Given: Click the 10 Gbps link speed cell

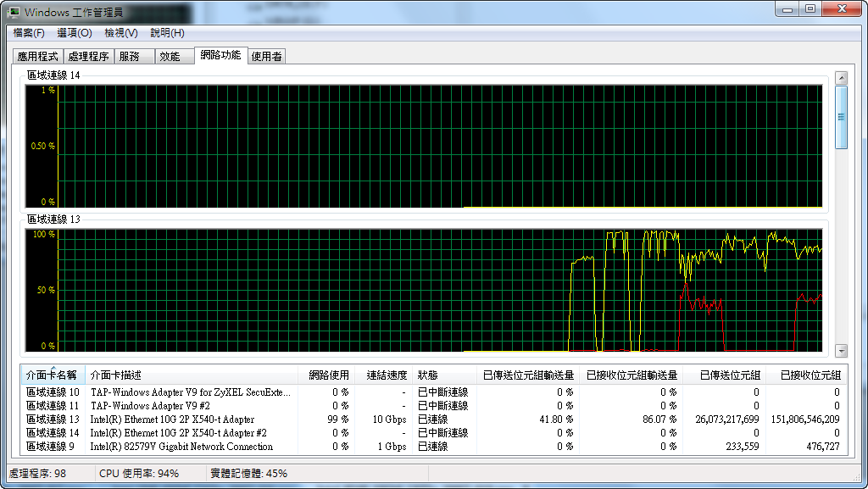Looking at the screenshot, I should coord(389,420).
